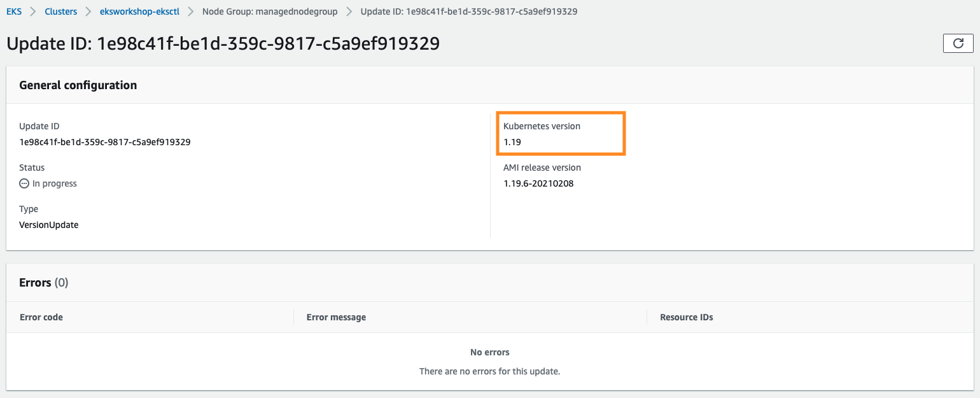980x398 pixels.
Task: Click the Update ID breadcrumb text
Action: tap(468, 11)
